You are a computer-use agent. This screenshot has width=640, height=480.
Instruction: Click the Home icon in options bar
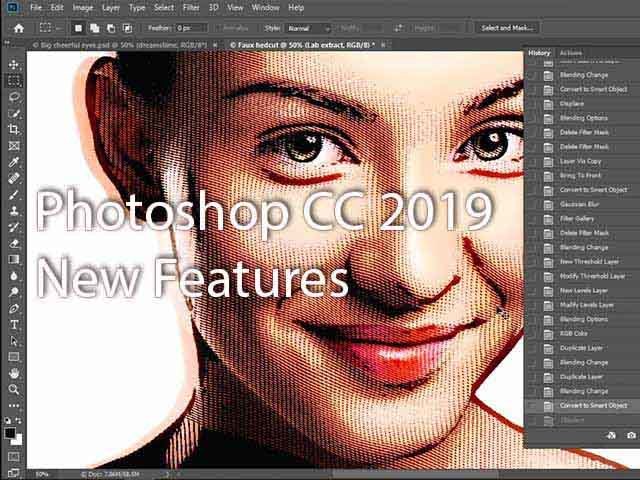[x=18, y=28]
